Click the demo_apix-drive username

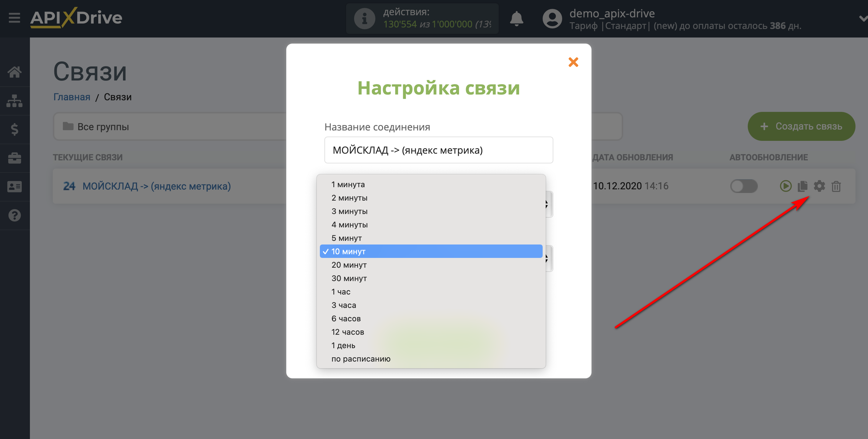[x=612, y=13]
